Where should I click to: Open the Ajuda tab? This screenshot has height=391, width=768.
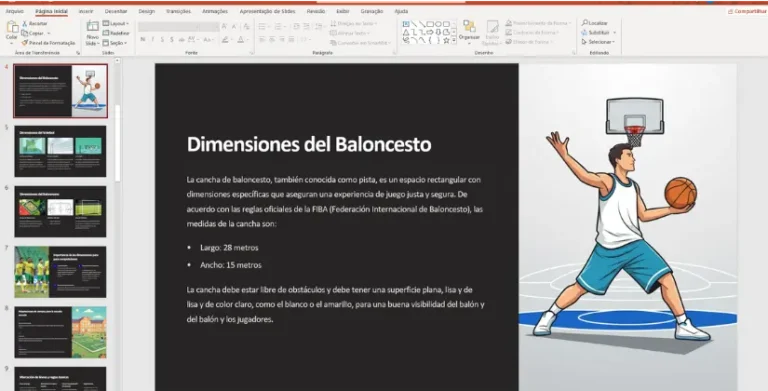(x=401, y=11)
